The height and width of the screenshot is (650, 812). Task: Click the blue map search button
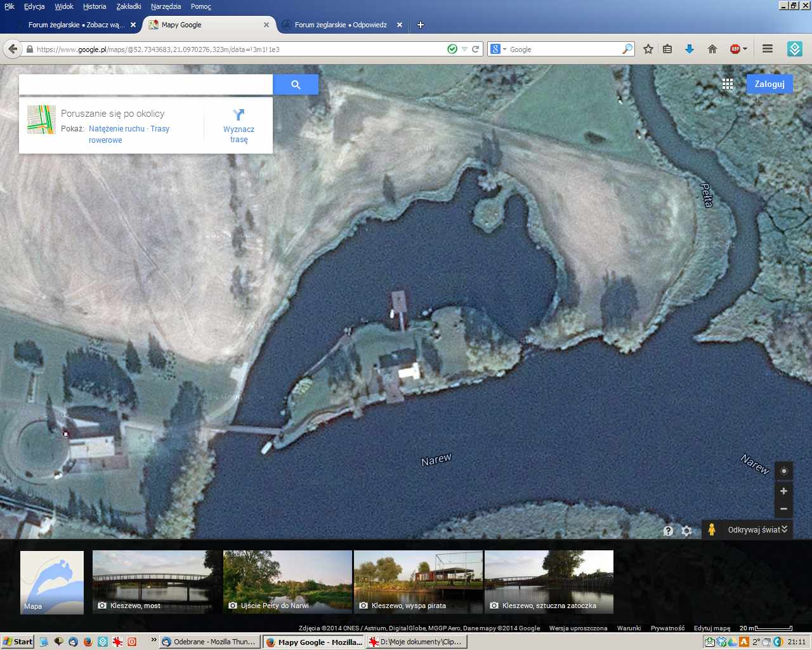296,84
